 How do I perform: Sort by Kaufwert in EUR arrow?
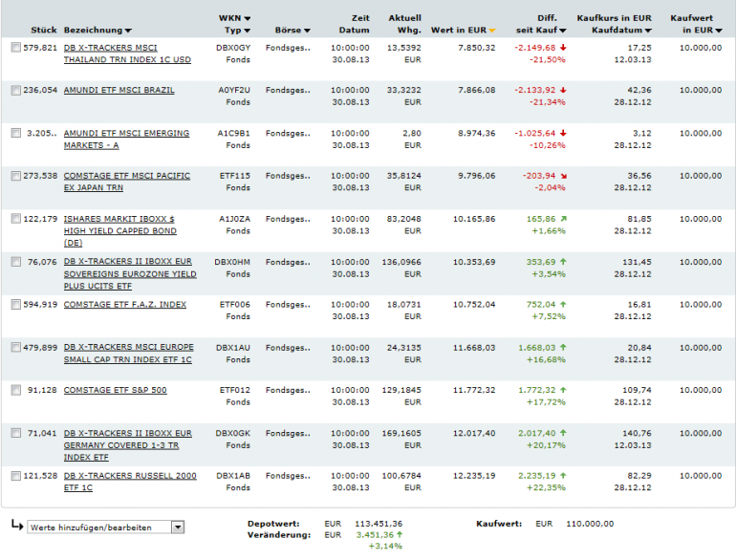tap(718, 32)
